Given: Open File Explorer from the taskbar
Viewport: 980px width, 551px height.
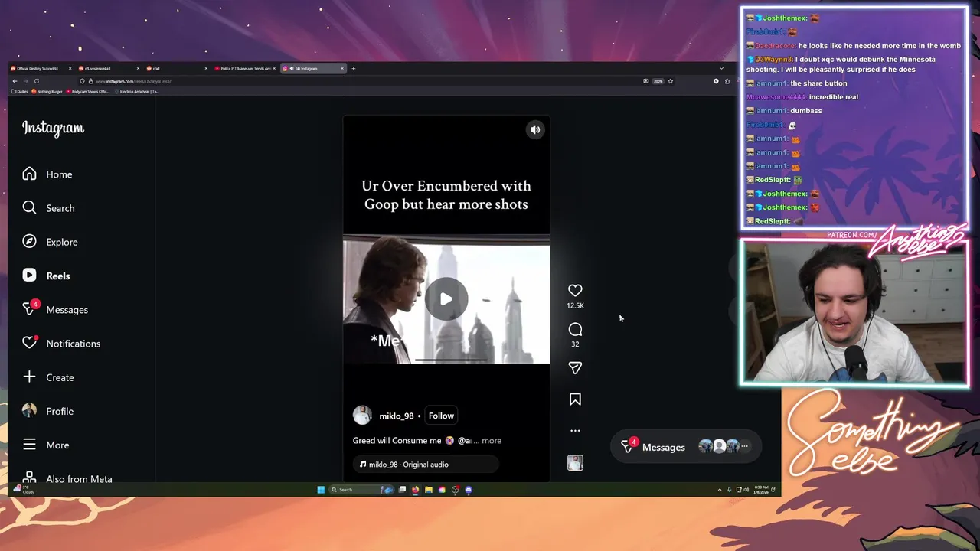Looking at the screenshot, I should pos(429,490).
